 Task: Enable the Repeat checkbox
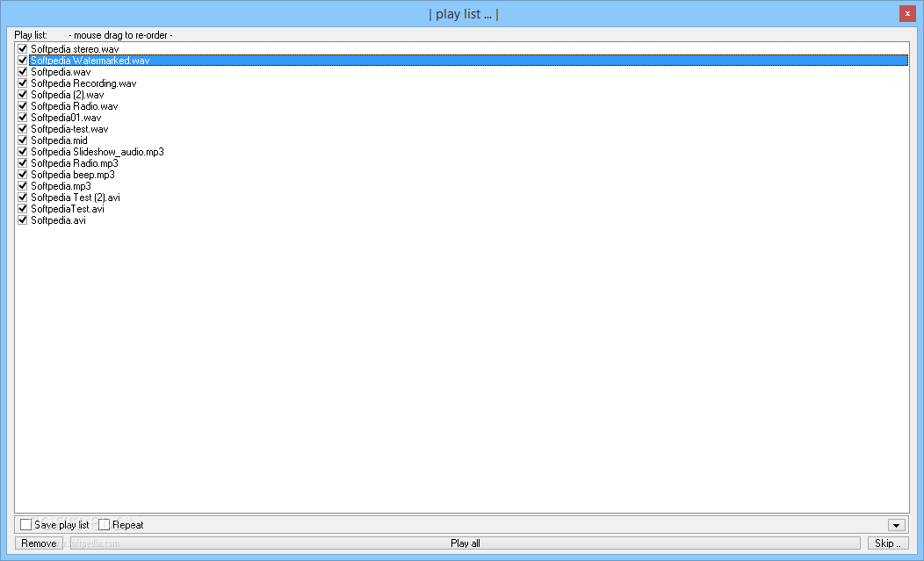(x=104, y=524)
